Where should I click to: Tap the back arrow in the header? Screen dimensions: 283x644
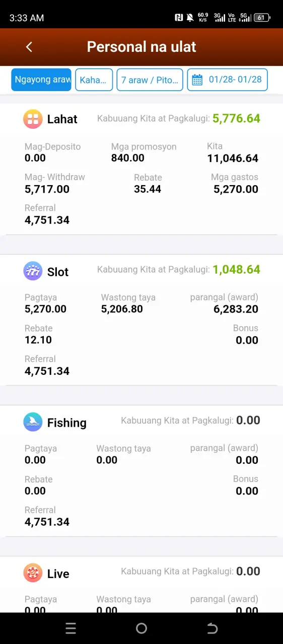click(x=29, y=47)
